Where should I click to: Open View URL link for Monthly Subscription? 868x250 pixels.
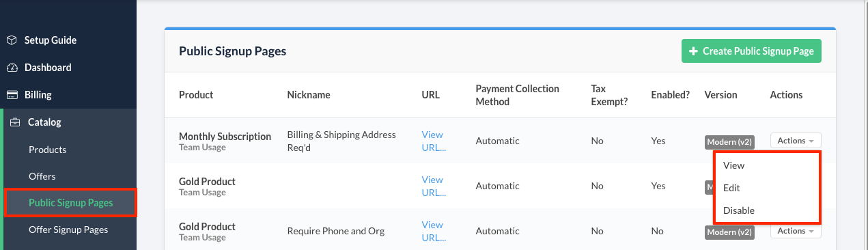[x=434, y=141]
